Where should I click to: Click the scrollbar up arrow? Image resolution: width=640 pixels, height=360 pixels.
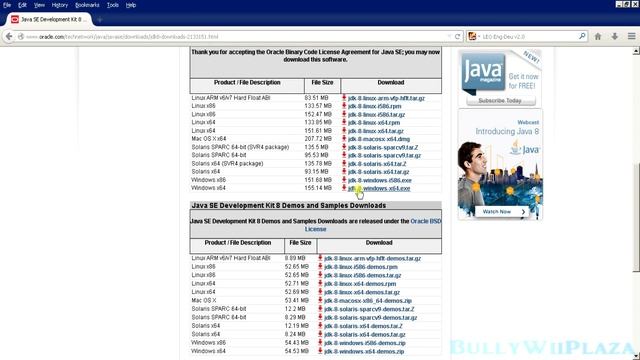(636, 51)
